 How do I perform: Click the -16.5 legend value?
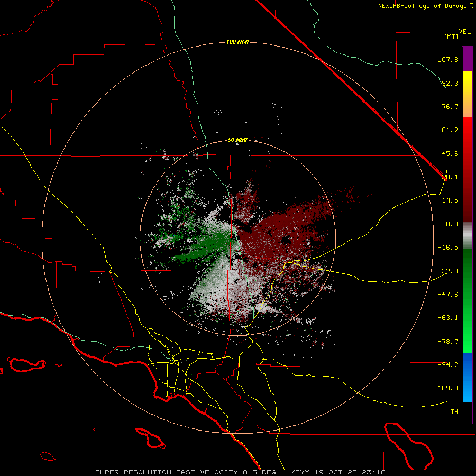tap(448, 248)
